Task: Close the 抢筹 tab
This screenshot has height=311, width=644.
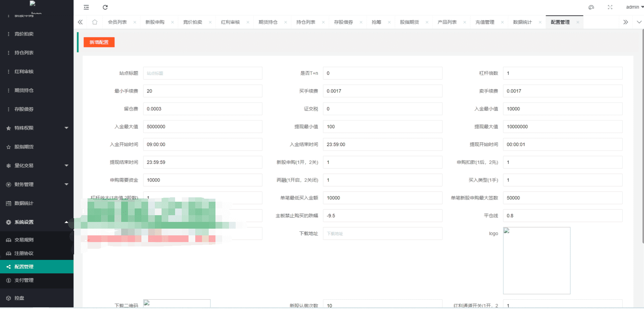Action: point(389,22)
